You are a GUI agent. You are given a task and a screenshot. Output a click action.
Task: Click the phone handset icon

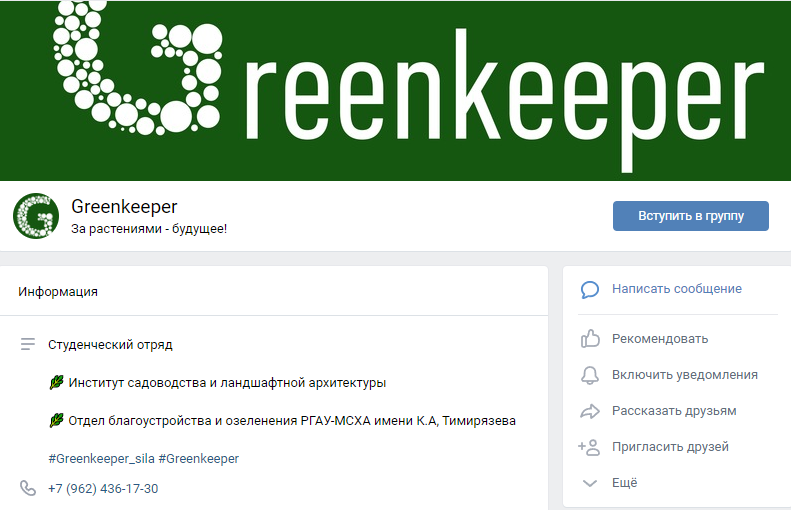point(28,488)
